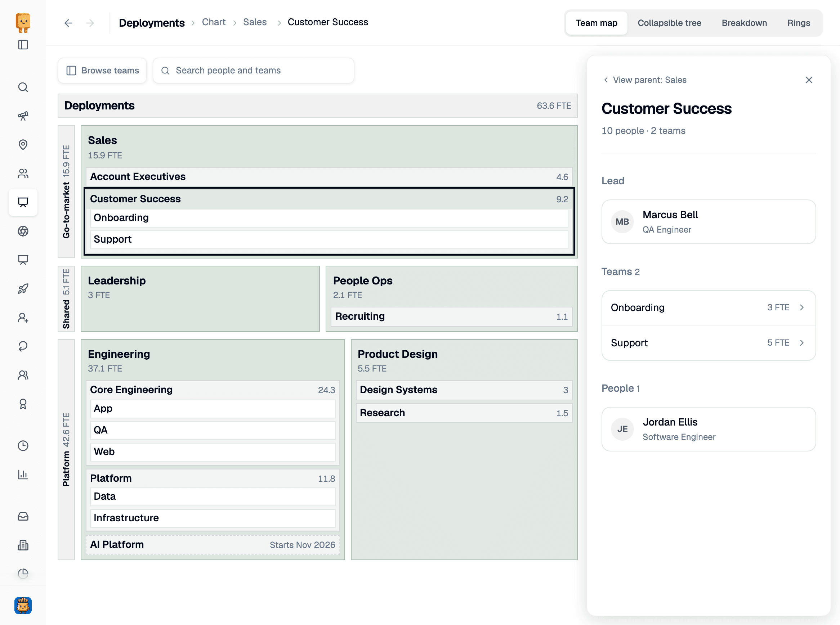Image resolution: width=840 pixels, height=625 pixels.
Task: Select the QA team under Core Engineering
Action: tap(213, 430)
